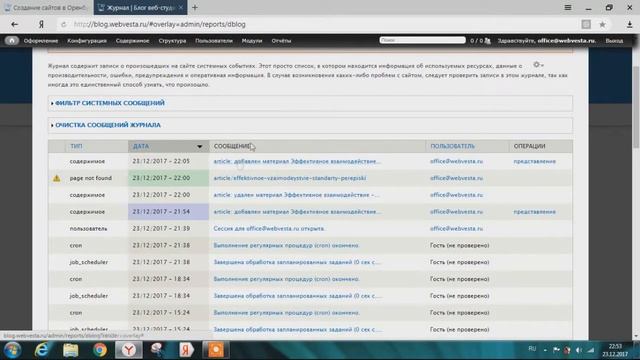640x360 pixels.
Task: Open 21:54 добавлен материал message link
Action: (x=297, y=212)
